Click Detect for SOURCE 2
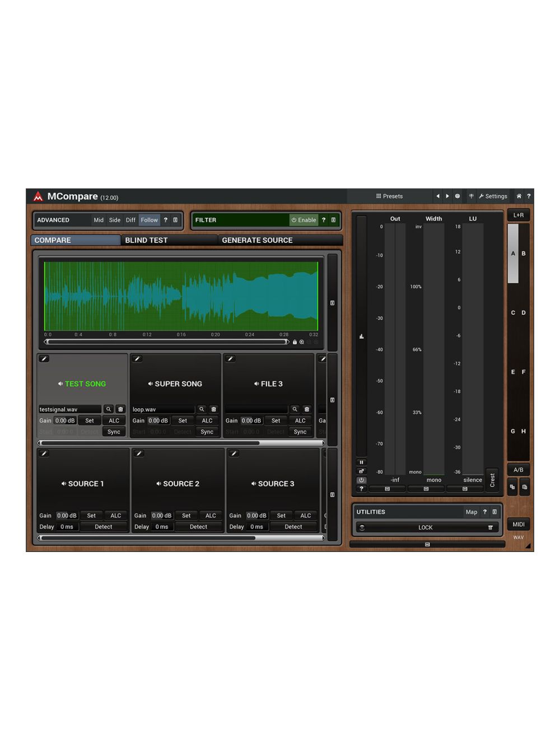This screenshot has width=560, height=739. pyautogui.click(x=199, y=526)
